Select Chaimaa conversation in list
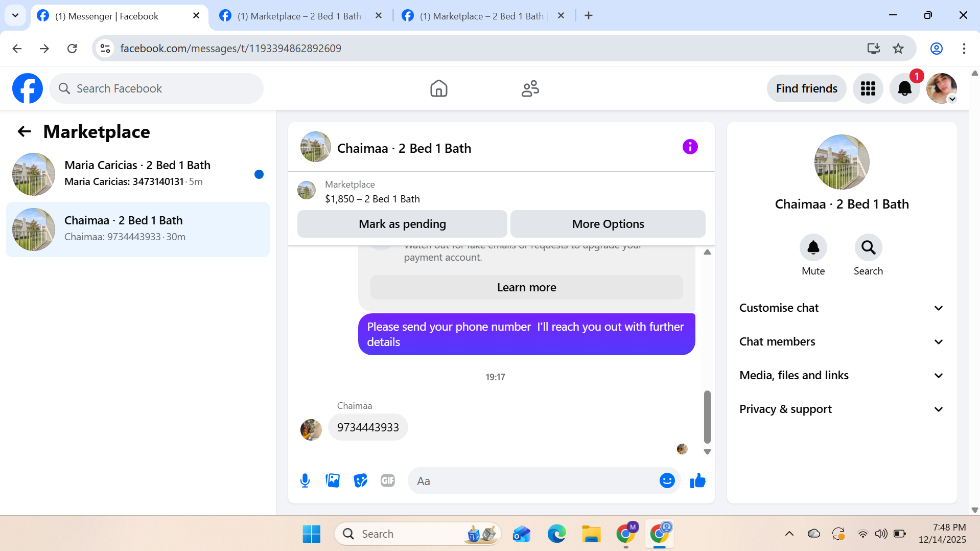 138,229
